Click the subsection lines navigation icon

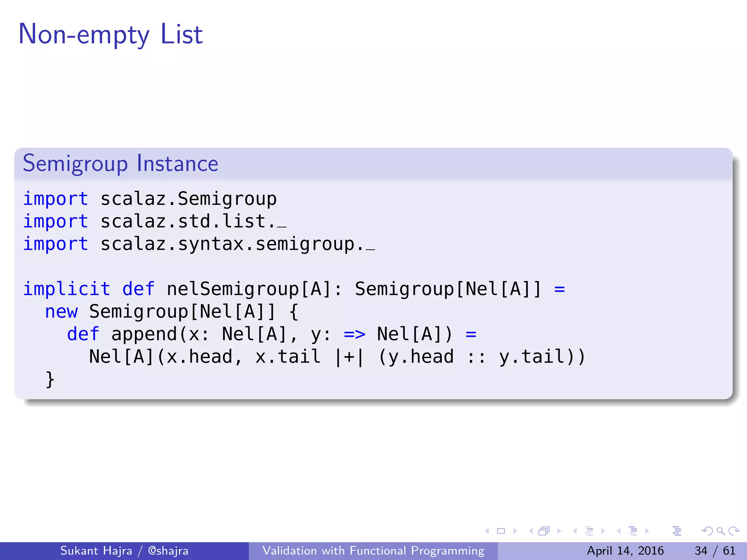tap(589, 531)
